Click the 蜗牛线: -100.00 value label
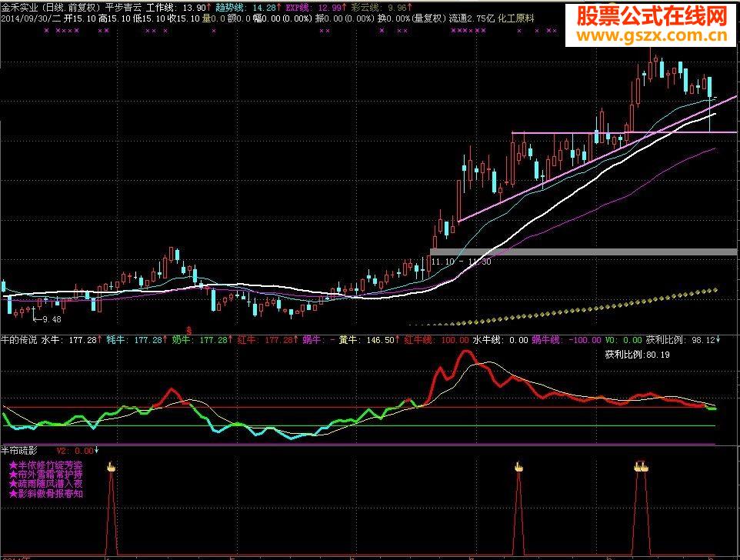 (566, 340)
